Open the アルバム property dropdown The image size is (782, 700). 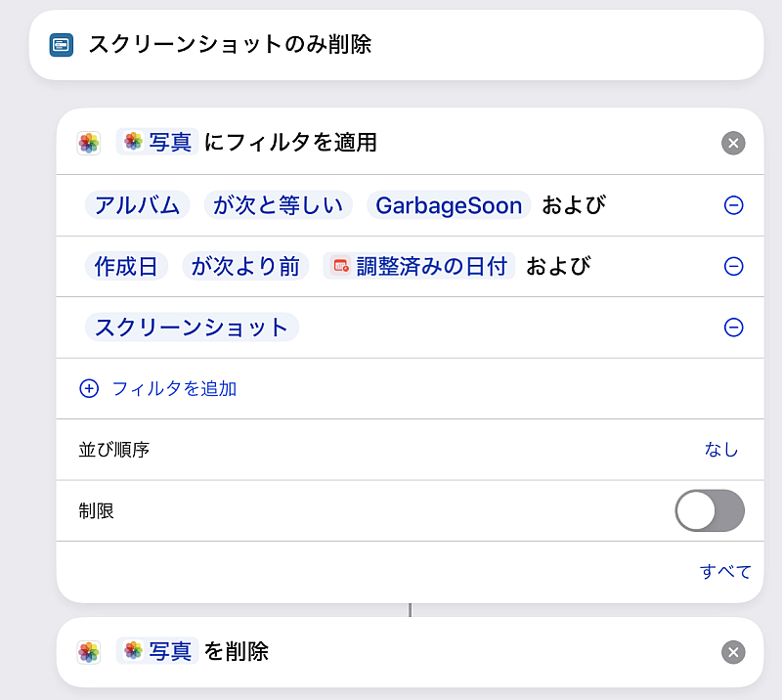137,205
